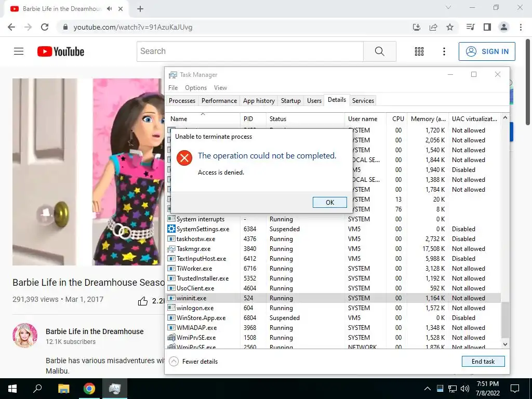
Task: Click the End task button
Action: coord(483,362)
